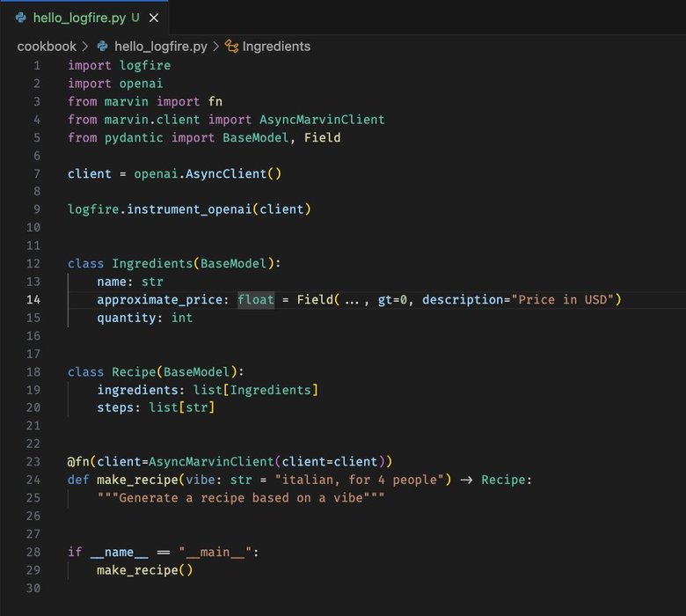Open the cookbook folder breadcrumb
The width and height of the screenshot is (686, 616).
click(47, 46)
